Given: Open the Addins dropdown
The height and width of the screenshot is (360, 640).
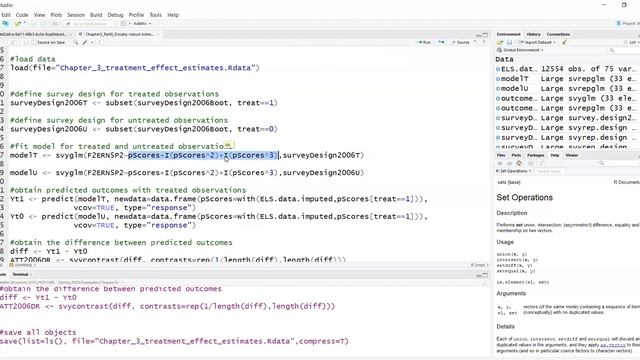Looking at the screenshot, I should tap(142, 24).
